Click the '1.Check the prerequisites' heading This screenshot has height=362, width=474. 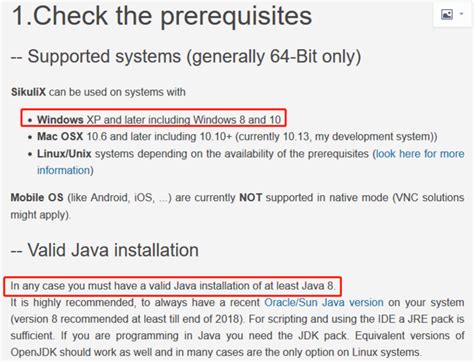click(x=162, y=16)
